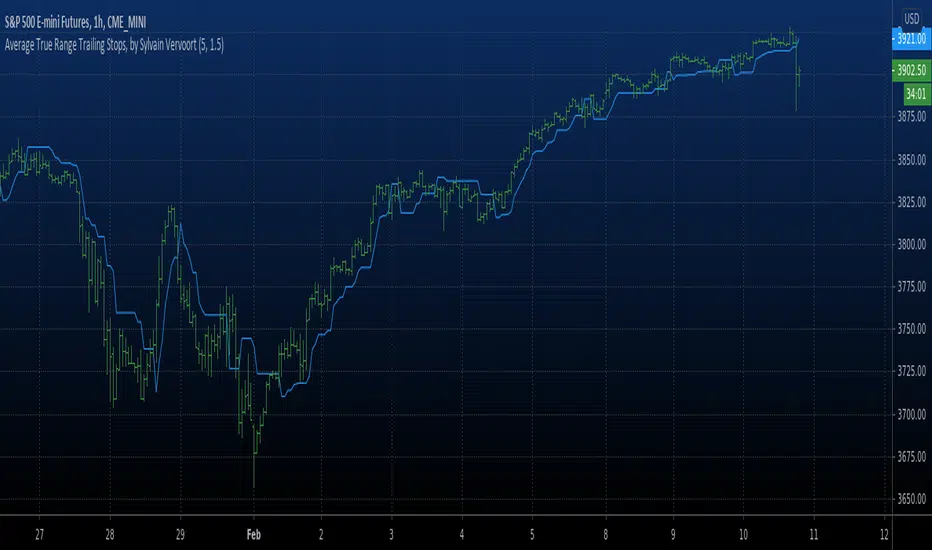Click the 34:01 bar countdown label
Viewport: 932px width, 550px height.
click(915, 93)
